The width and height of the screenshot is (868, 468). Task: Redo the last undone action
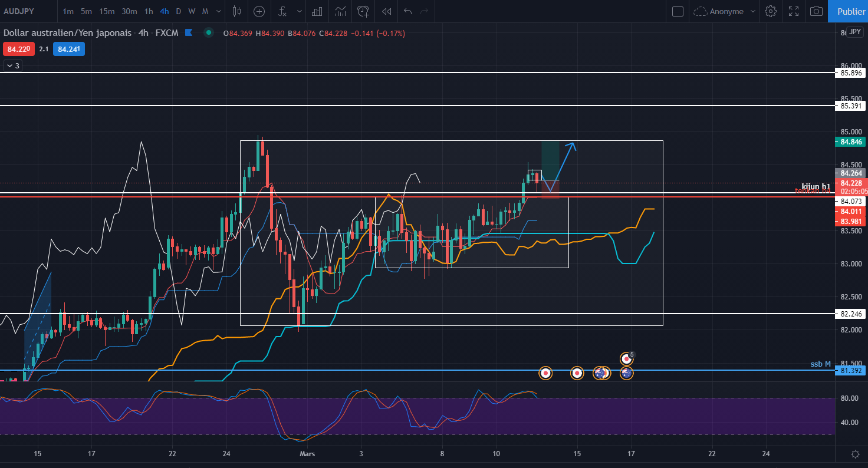click(x=424, y=11)
